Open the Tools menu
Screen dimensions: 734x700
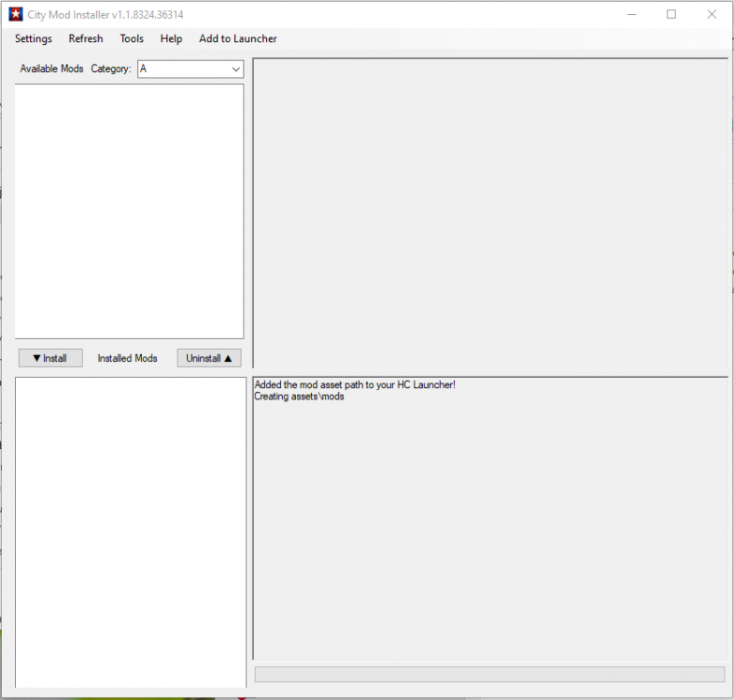click(132, 39)
